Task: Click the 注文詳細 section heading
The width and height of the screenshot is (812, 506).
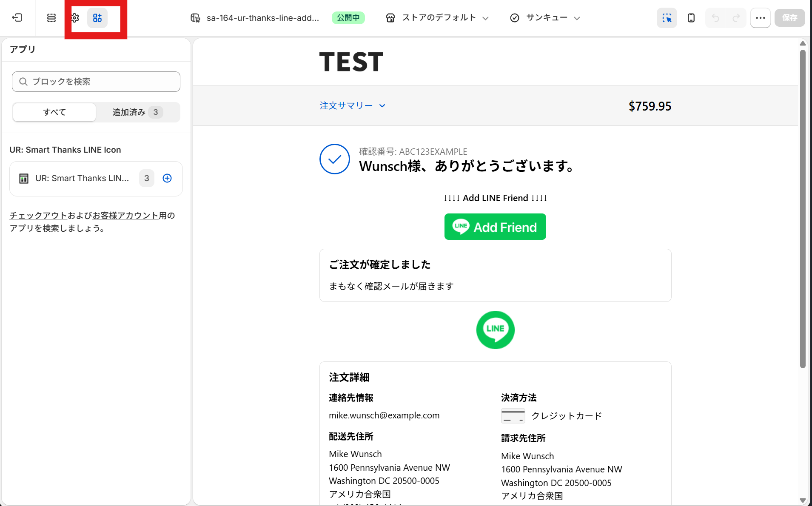Action: [349, 378]
